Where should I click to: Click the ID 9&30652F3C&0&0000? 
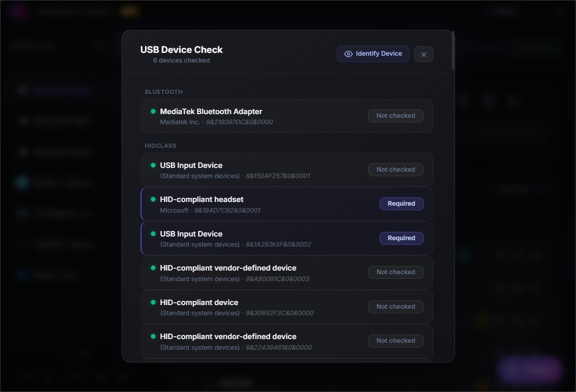click(280, 313)
